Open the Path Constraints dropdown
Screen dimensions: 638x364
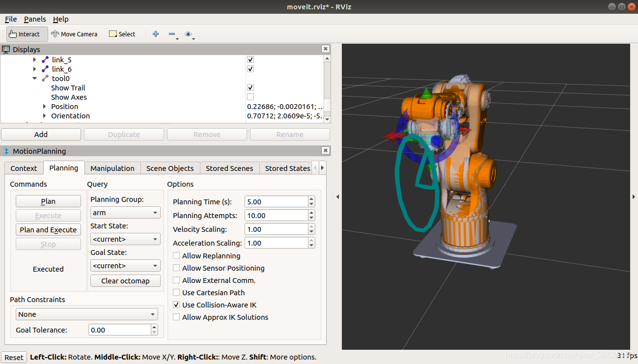(x=86, y=314)
